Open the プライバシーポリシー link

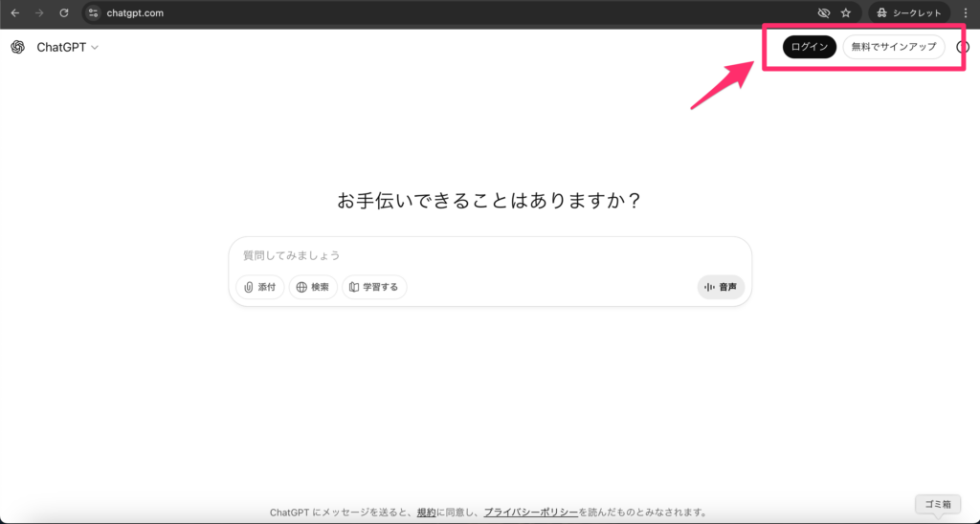530,513
